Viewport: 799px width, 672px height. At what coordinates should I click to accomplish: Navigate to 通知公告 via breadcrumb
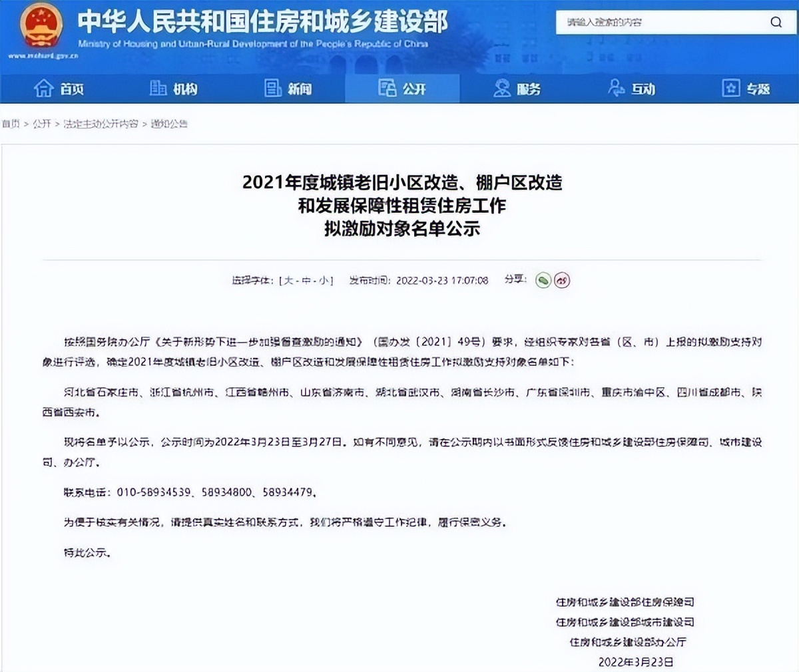click(172, 122)
